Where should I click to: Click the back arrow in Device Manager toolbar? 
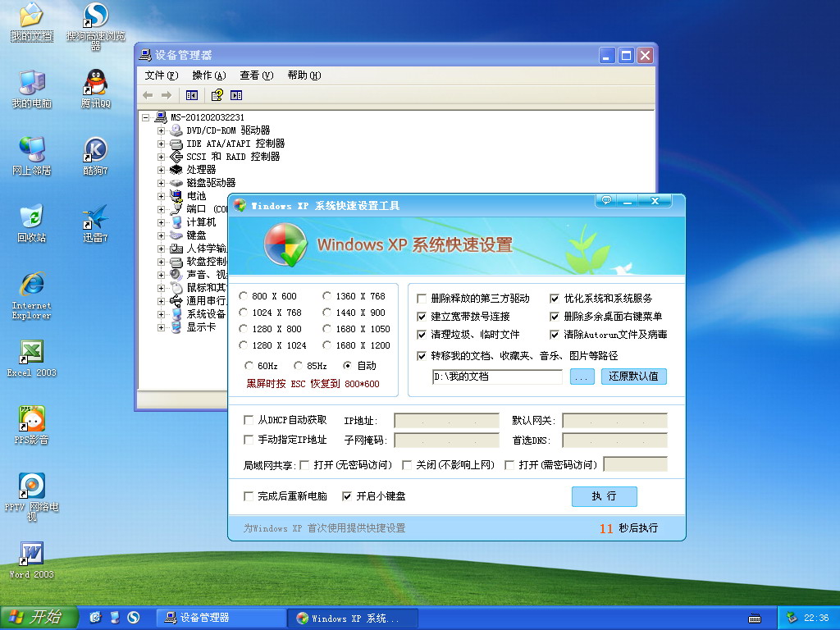[x=148, y=95]
